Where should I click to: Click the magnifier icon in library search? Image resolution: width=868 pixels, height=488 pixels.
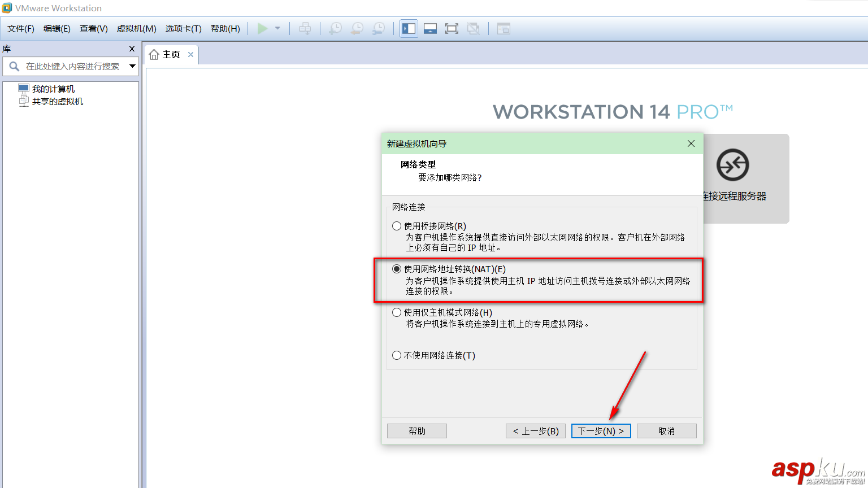pos(14,67)
